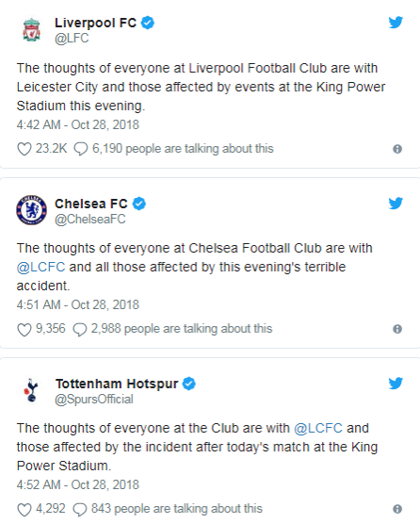
Task: Like the Chelsea FC tweet with heart icon
Action: pos(24,330)
